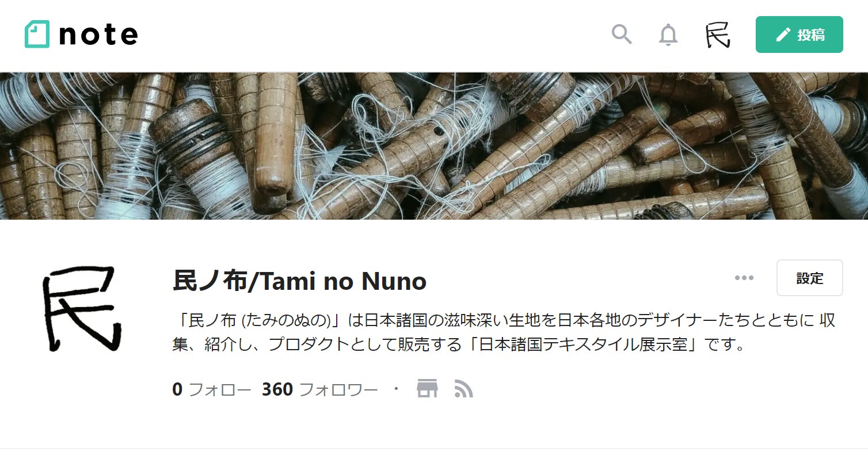Click the 0 following count number
The height and width of the screenshot is (452, 868).
tap(177, 389)
